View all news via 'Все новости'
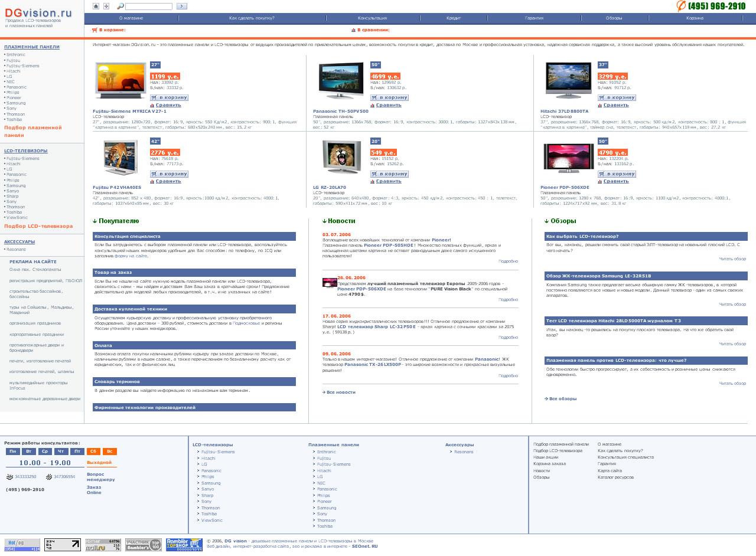The image size is (756, 556). click(341, 393)
